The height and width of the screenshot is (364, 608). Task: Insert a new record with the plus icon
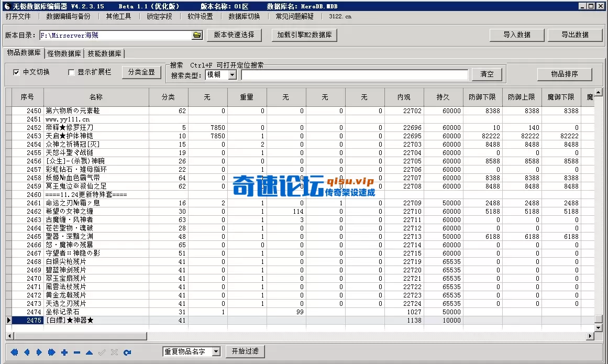click(x=64, y=352)
